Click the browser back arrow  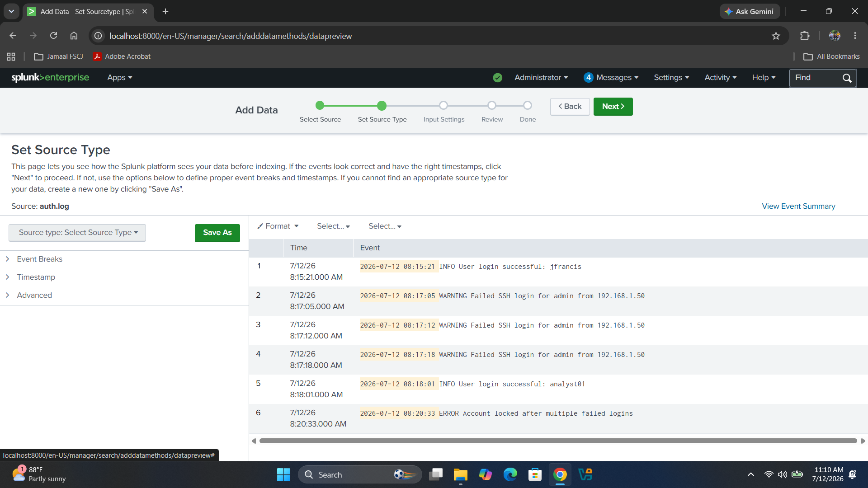point(13,36)
